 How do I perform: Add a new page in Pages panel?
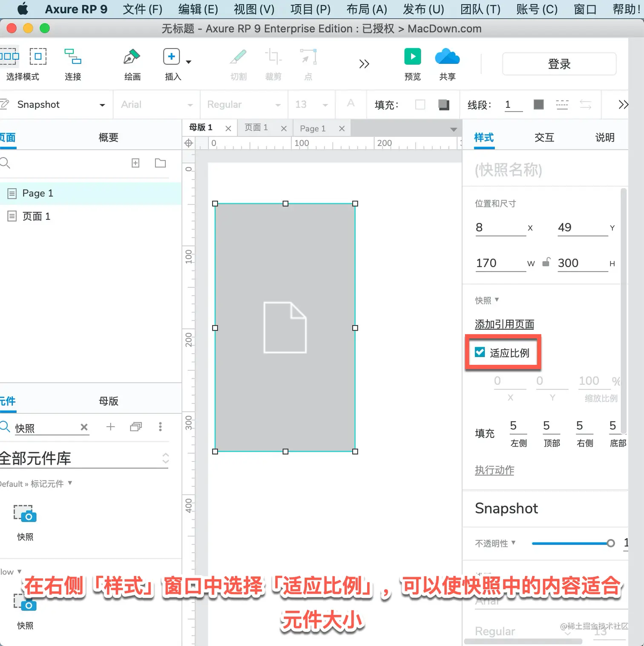tap(135, 163)
